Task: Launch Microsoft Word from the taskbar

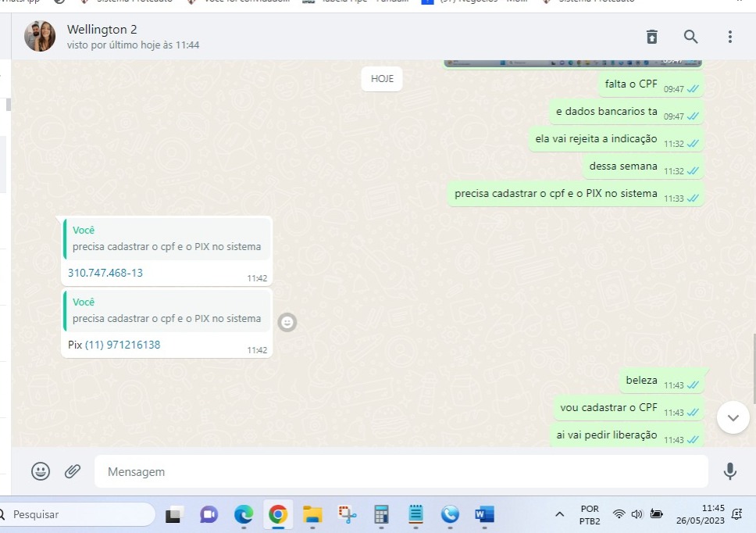Action: click(x=484, y=514)
